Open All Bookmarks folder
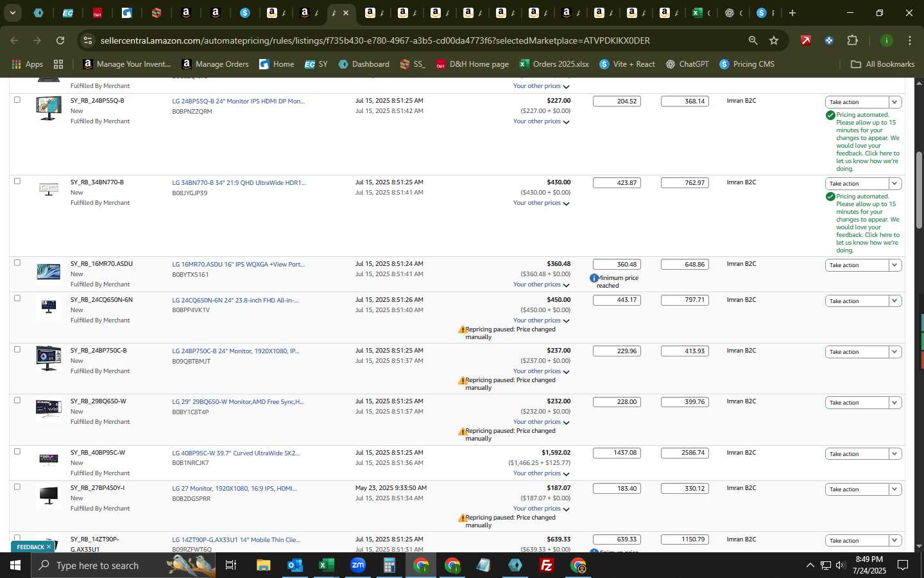 coord(882,64)
